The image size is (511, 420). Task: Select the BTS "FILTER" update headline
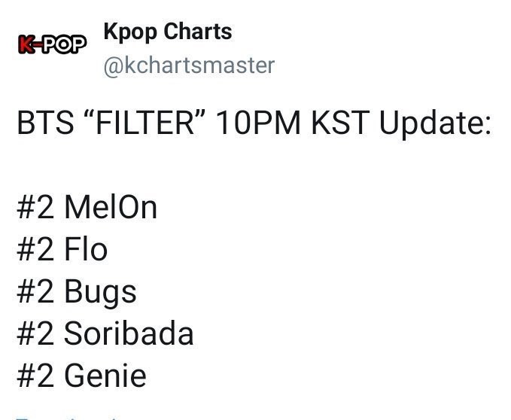point(254,123)
